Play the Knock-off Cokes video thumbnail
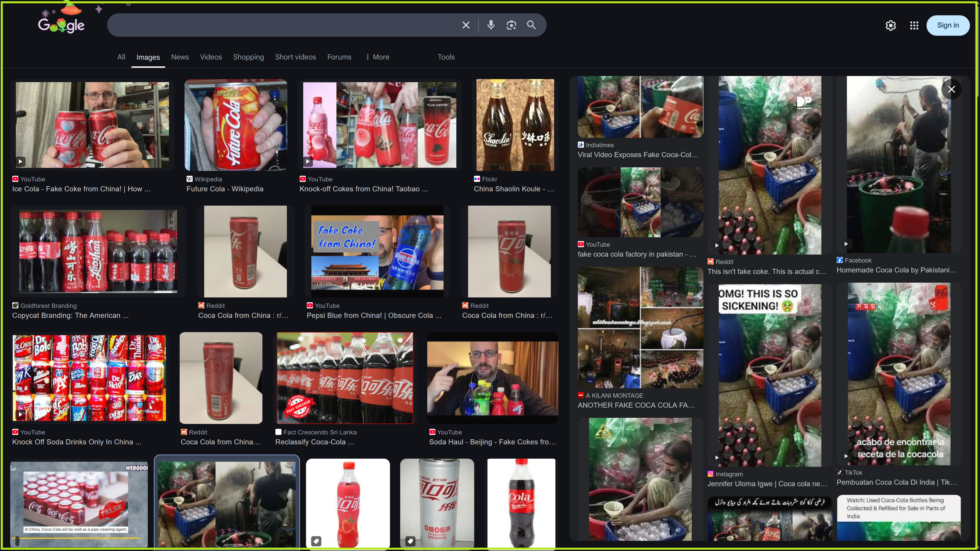Viewport: 980px width, 551px height. pos(308,161)
